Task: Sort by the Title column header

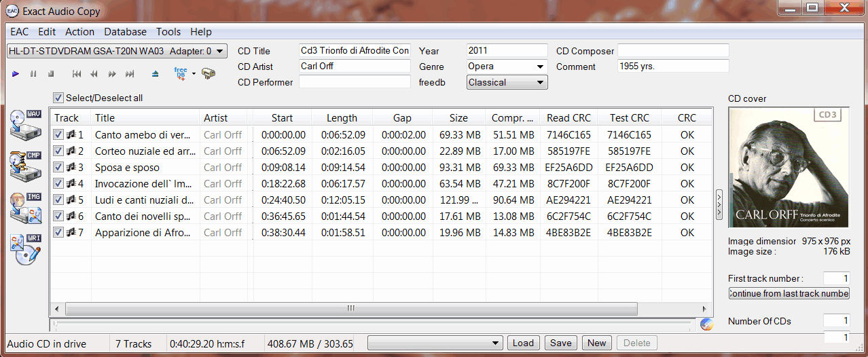Action: click(145, 117)
